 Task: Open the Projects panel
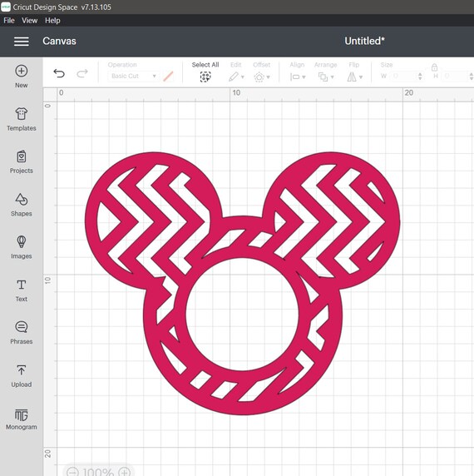pyautogui.click(x=22, y=161)
